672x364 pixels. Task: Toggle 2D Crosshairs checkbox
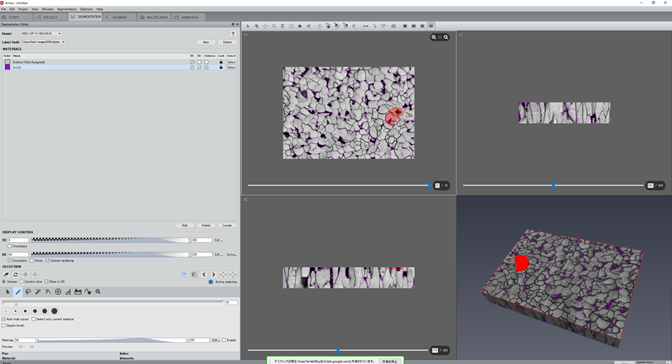[9, 246]
